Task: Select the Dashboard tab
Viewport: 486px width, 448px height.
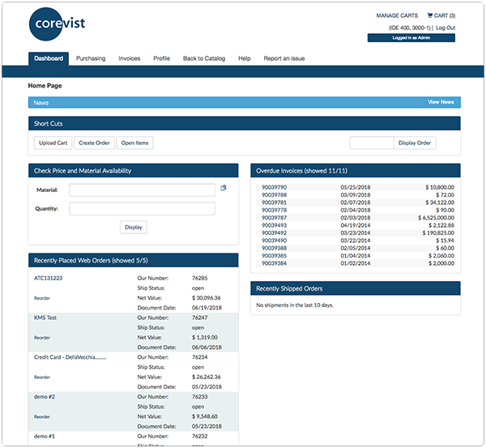Action: [x=49, y=58]
